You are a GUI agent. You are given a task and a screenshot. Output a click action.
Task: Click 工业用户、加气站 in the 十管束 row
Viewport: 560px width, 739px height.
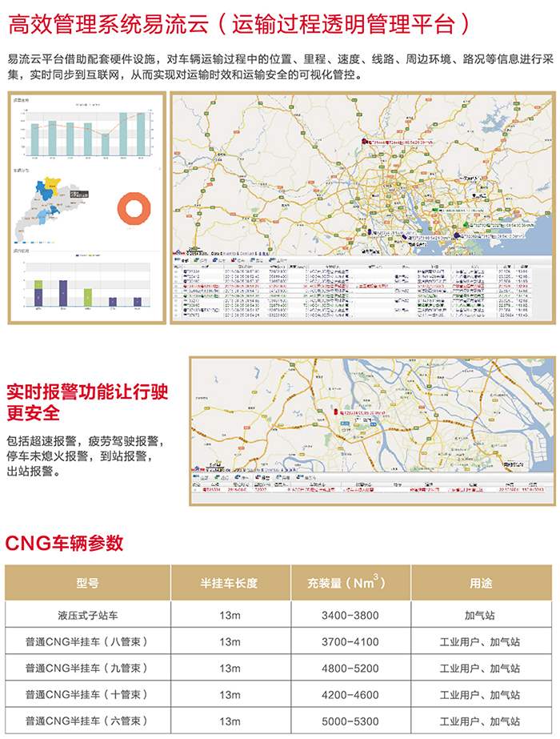point(480,694)
